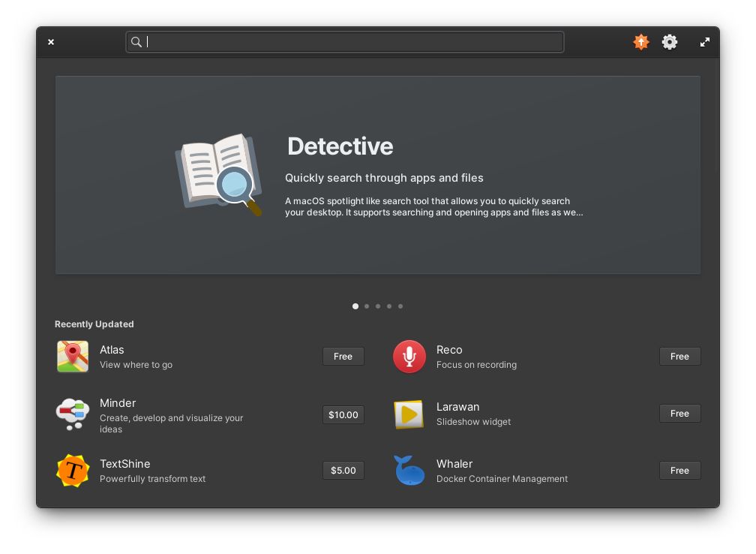Click the TextShine letter T icon
Screen dimensions: 756x554
pos(72,470)
